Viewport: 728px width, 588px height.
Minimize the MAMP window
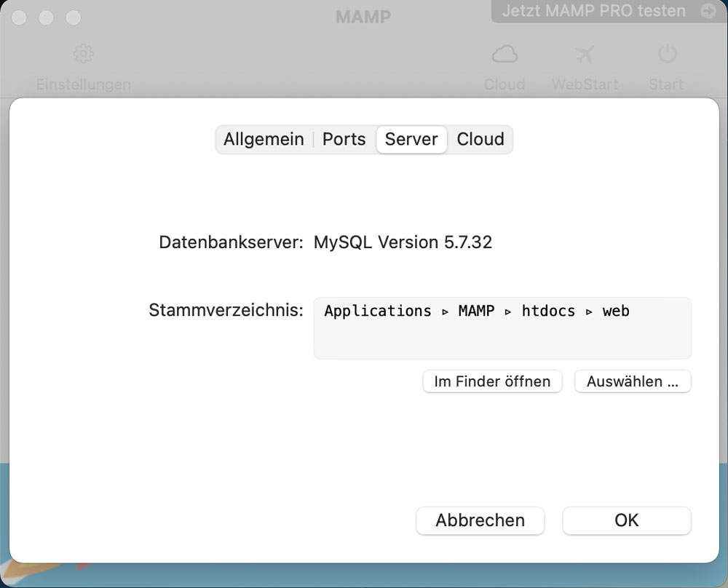click(x=46, y=17)
